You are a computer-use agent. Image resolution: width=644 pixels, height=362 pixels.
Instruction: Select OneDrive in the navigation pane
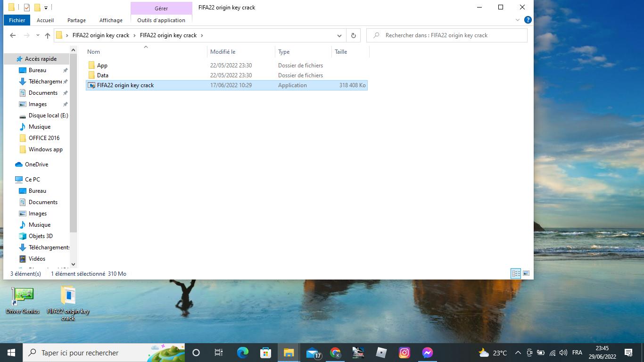click(36, 165)
